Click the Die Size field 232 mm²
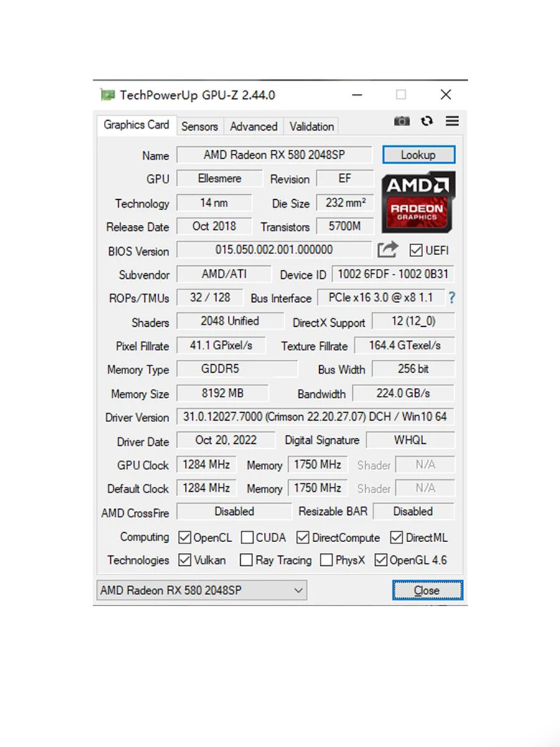Screen dimensions: 560x747 coord(345,203)
